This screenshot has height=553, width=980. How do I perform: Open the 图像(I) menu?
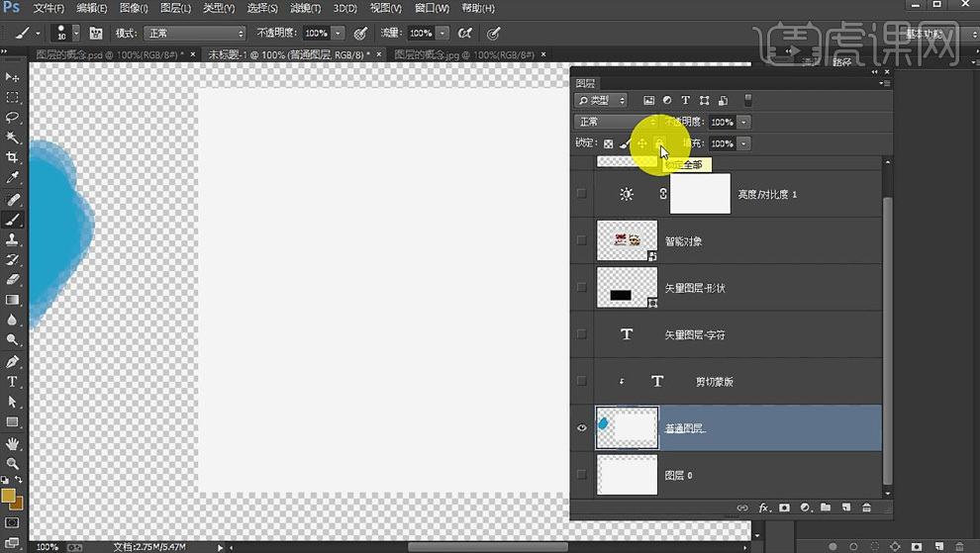pyautogui.click(x=134, y=8)
